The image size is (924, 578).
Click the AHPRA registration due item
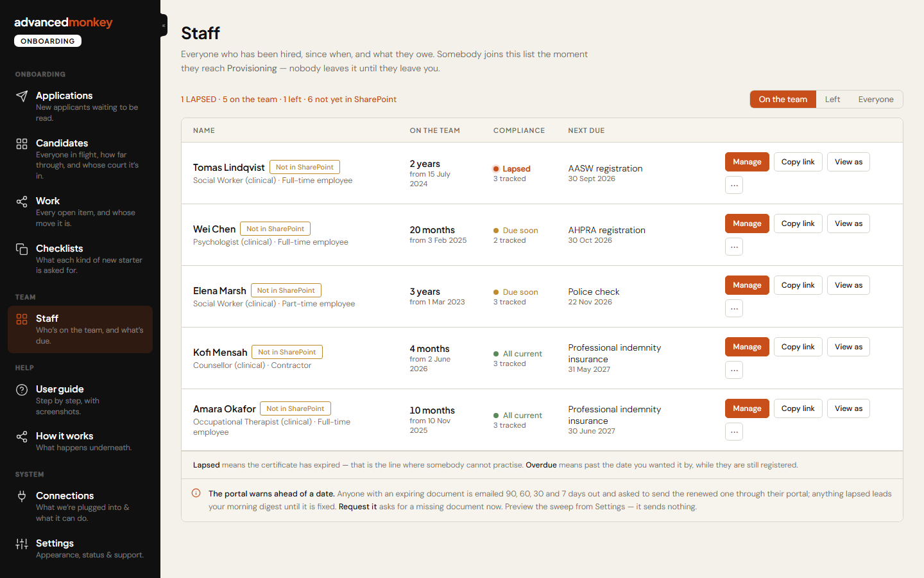click(x=606, y=230)
